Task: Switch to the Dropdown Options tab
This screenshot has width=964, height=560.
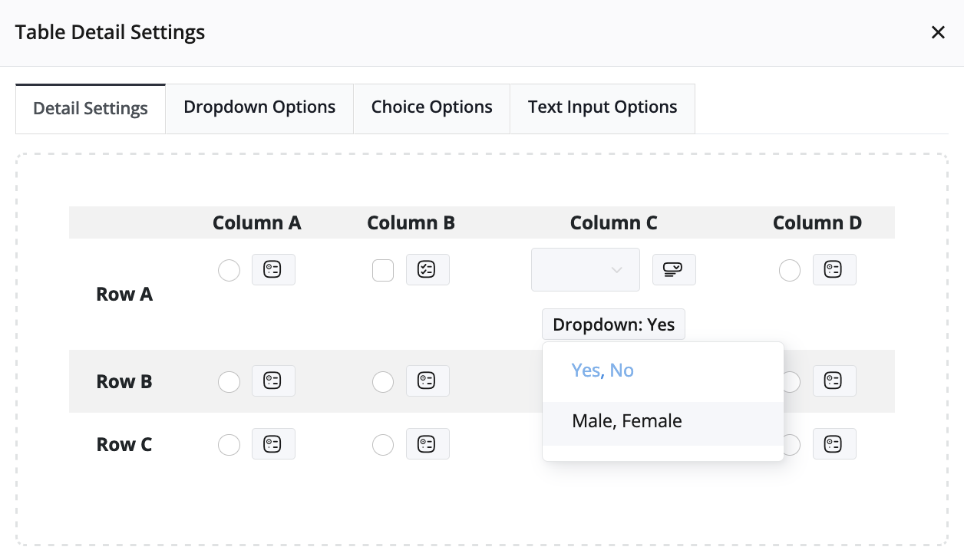Action: [259, 107]
